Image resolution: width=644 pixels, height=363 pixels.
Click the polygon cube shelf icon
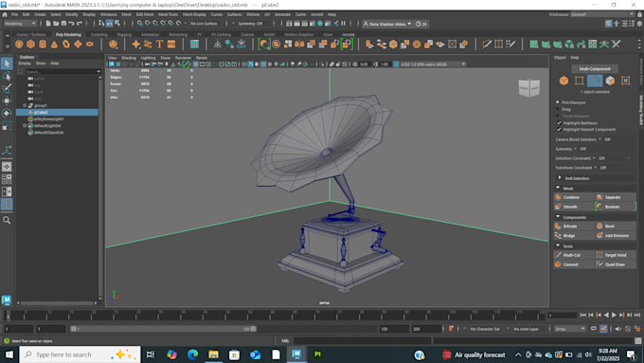click(x=31, y=44)
